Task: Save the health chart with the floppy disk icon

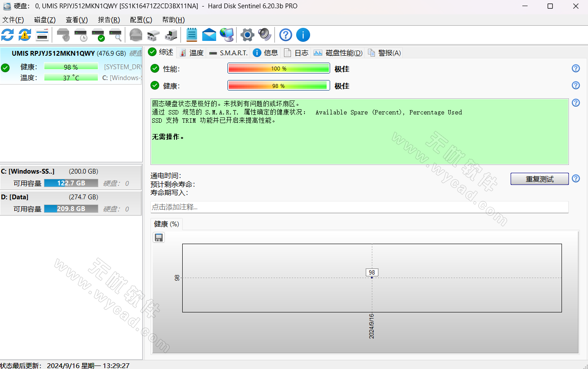Action: pos(158,238)
